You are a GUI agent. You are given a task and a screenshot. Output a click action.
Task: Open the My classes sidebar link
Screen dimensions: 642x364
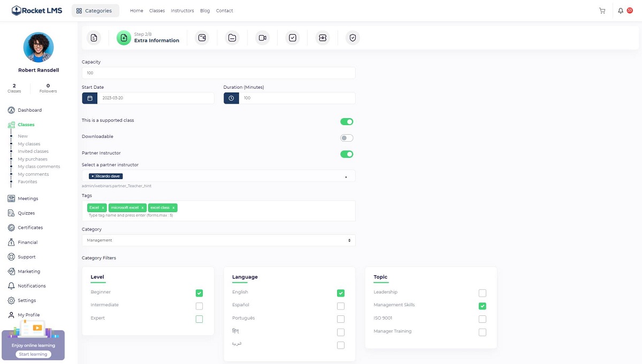(29, 144)
